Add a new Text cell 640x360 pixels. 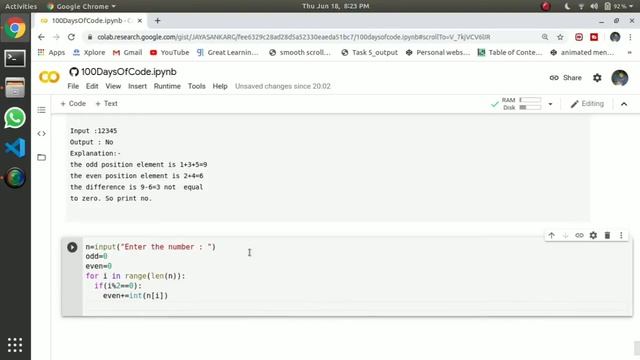[x=106, y=104]
